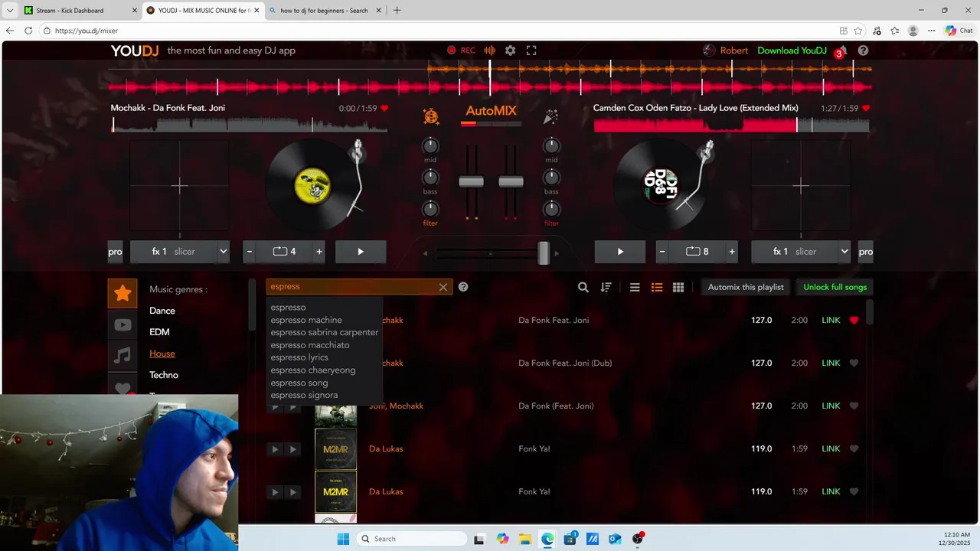Screen dimensions: 980x551
Task: Switch to grid view
Action: 678,288
